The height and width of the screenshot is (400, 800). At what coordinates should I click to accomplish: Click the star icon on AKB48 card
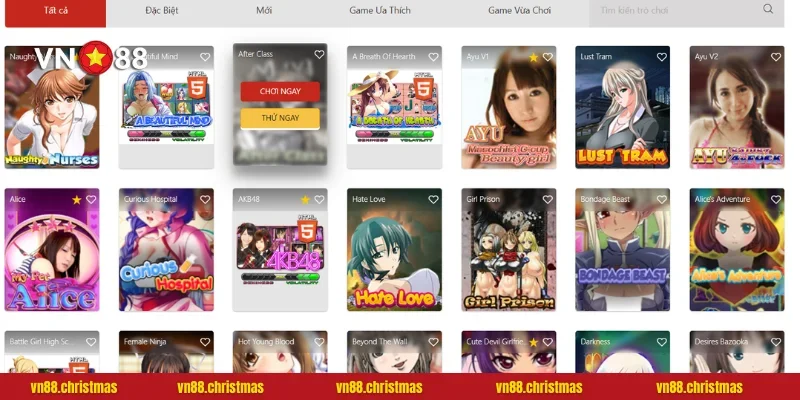pyautogui.click(x=305, y=200)
